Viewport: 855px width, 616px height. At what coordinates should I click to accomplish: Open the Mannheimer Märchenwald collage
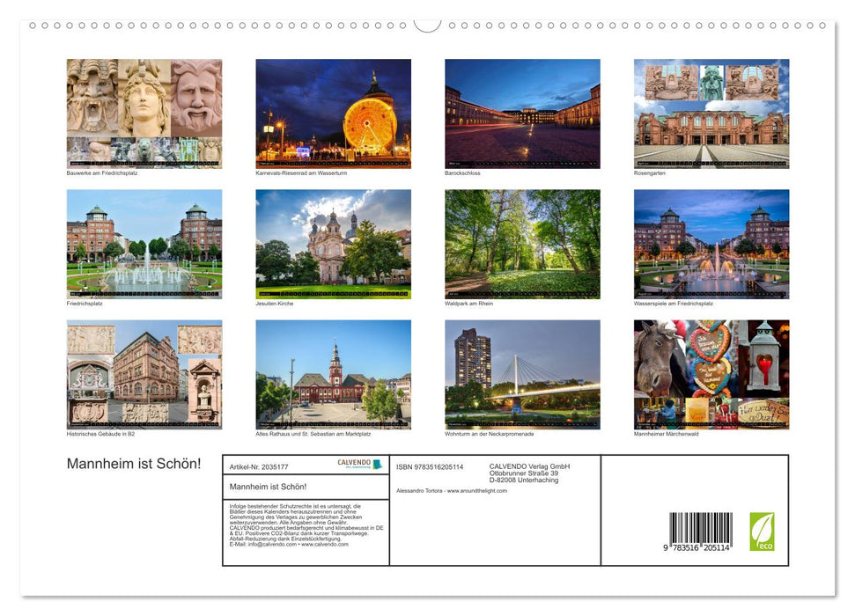(x=711, y=374)
